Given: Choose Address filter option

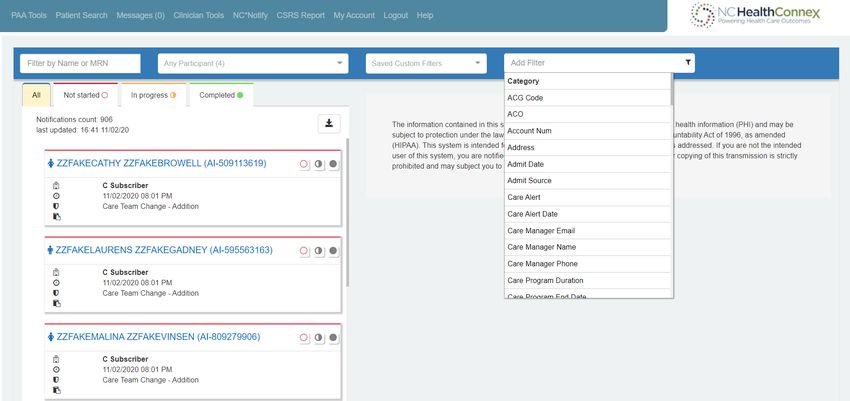Looking at the screenshot, I should pos(588,147).
